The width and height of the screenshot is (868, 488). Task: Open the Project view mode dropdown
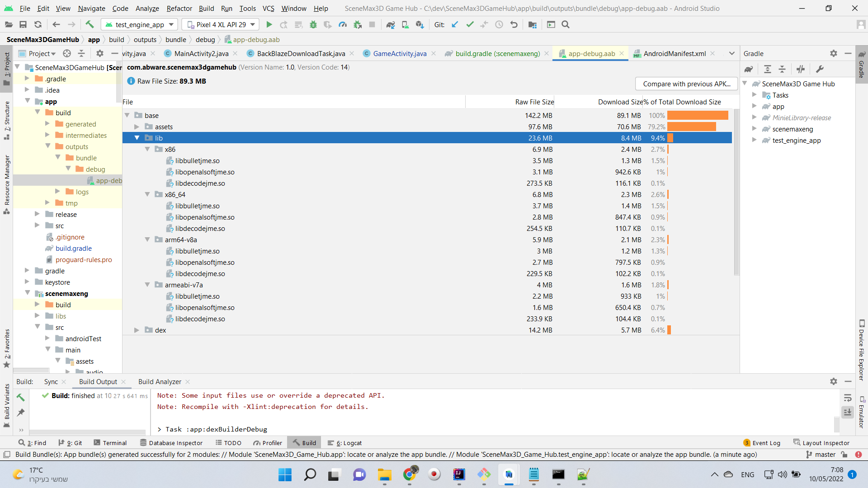(x=42, y=53)
